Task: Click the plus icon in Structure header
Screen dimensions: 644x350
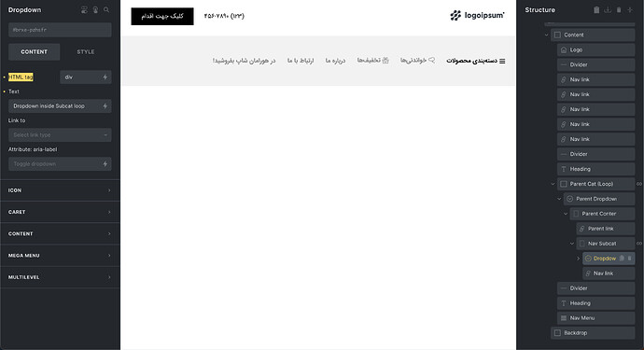Action: click(630, 10)
